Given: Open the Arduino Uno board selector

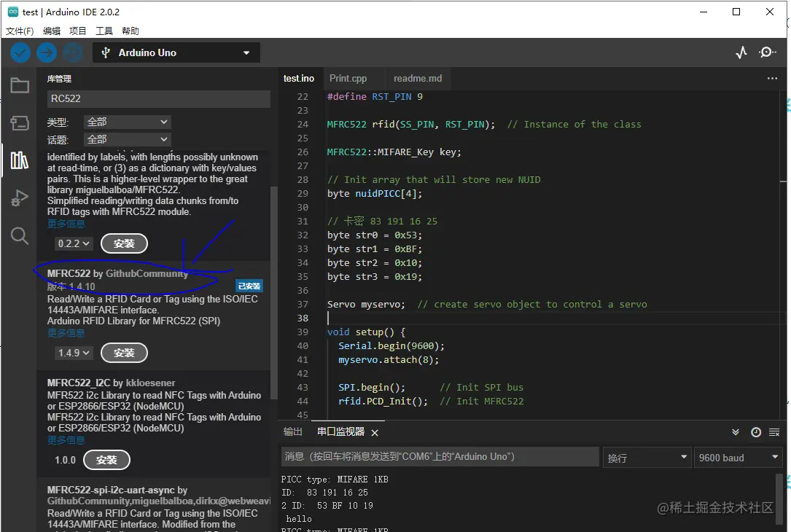Looking at the screenshot, I should (176, 52).
